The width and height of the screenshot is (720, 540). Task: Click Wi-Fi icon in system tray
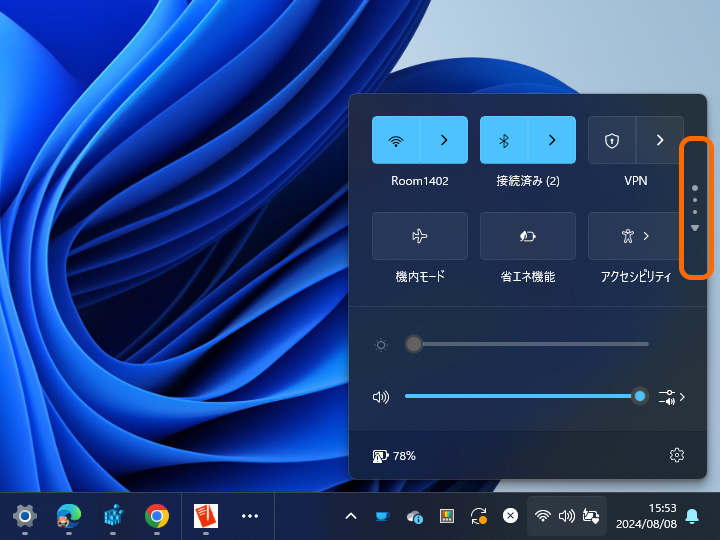click(543, 516)
